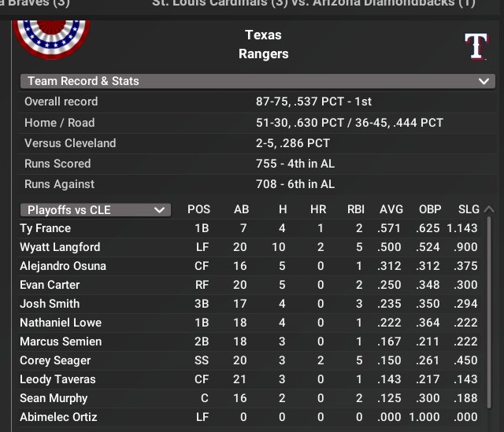Click the Texas Rangers team logo

pos(476,46)
